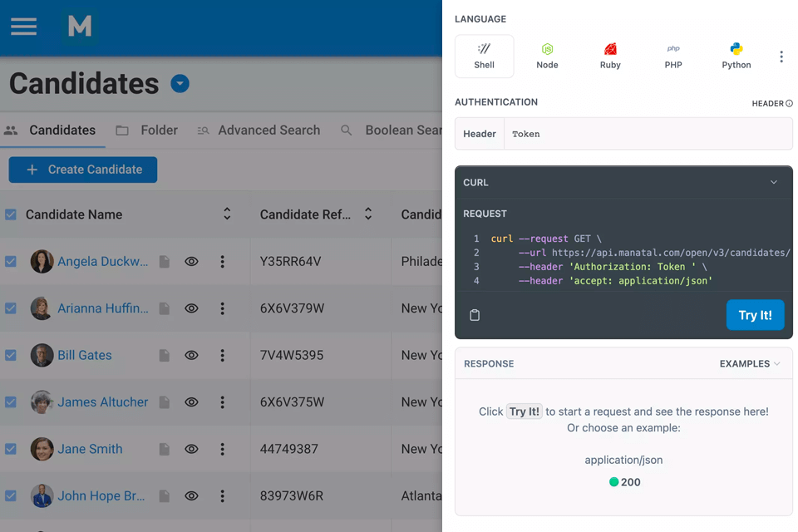Switch to the Folder tab
Viewport: 798px width, 532px height.
coord(146,131)
